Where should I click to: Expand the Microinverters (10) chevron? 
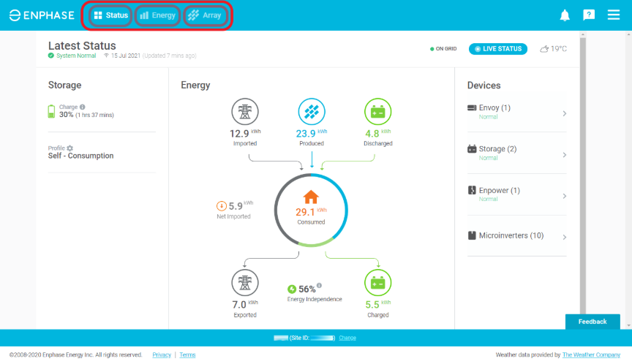click(x=564, y=237)
